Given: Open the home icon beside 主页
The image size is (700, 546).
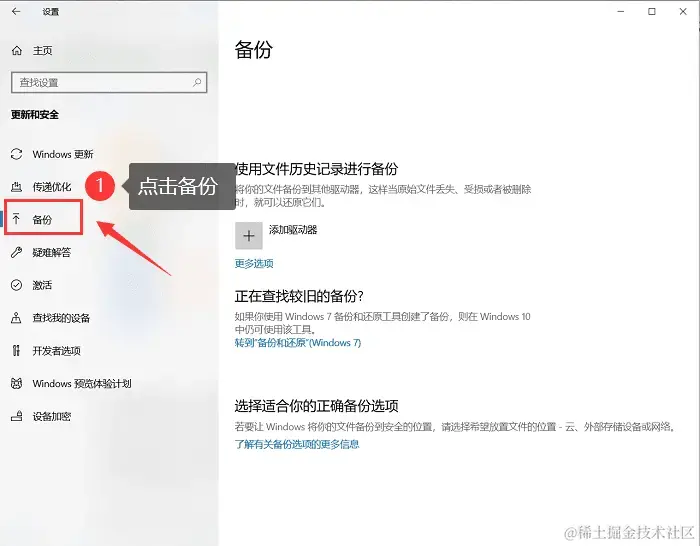Looking at the screenshot, I should (x=17, y=51).
